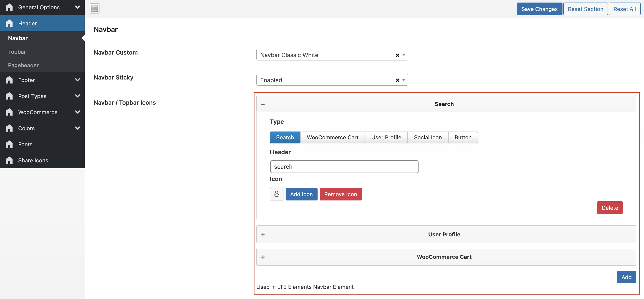Viewport: 644px width, 299px height.
Task: Click the Fonts home icon in the sidebar
Action: pyautogui.click(x=9, y=144)
